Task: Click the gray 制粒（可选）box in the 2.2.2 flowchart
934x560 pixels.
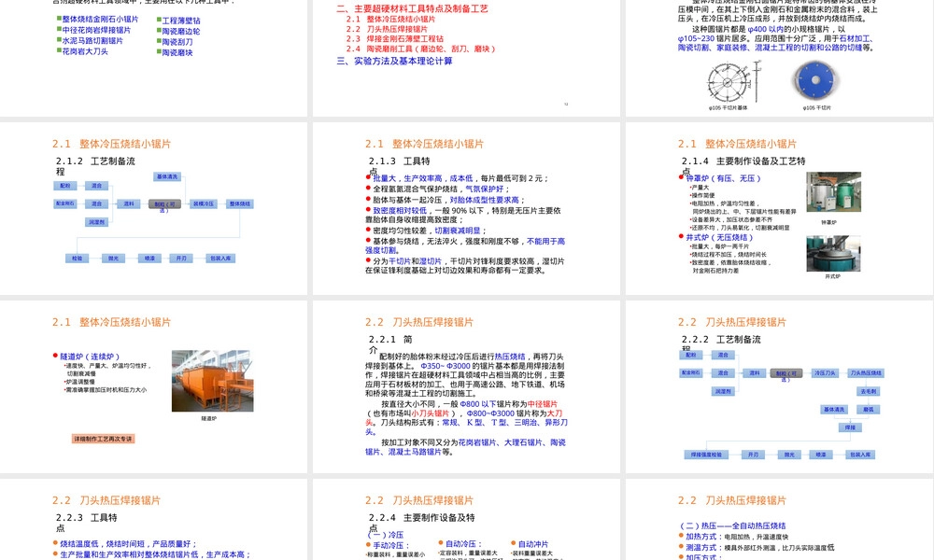Action: point(786,373)
